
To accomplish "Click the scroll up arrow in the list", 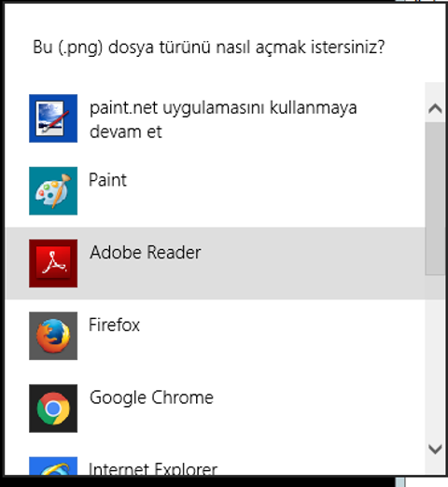I will pyautogui.click(x=435, y=108).
